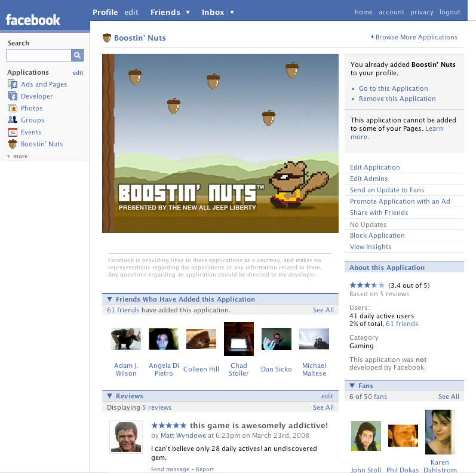Click Promote Application with an Ad
Viewport: 476px width, 473px height.
click(x=400, y=201)
